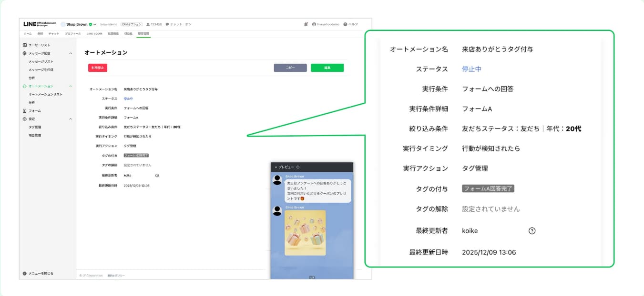Click the チャット：オン speech bubble icon
The image size is (644, 296).
[167, 24]
